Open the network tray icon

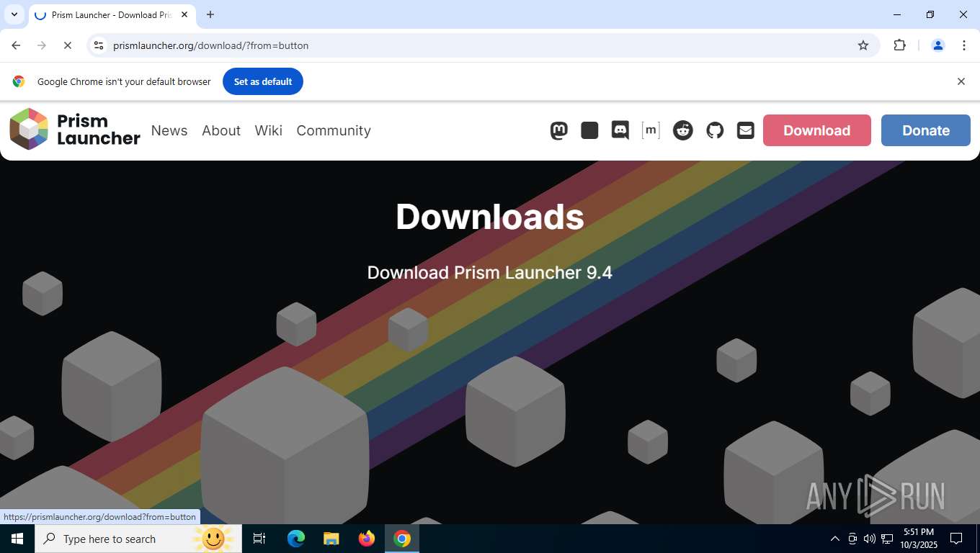pos(887,539)
